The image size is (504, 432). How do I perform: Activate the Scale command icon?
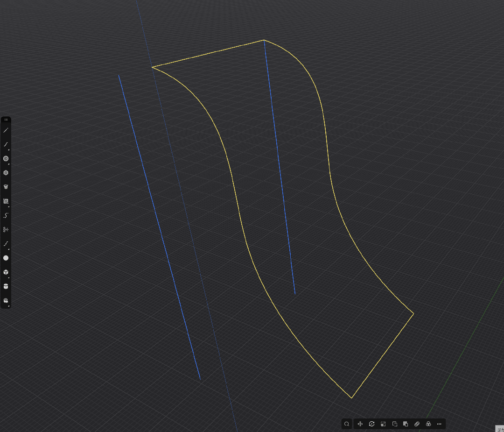[383, 424]
